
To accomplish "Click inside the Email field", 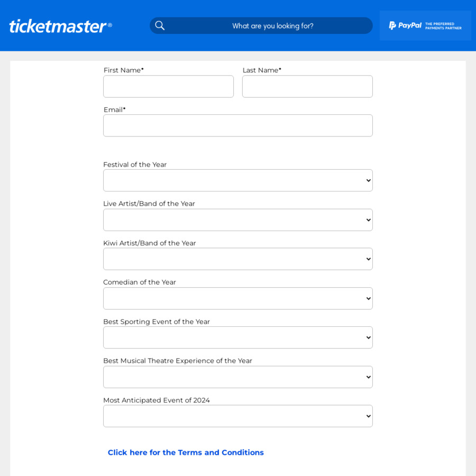I will pos(238,125).
